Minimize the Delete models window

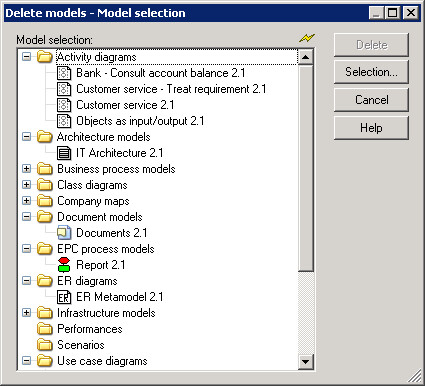(377, 13)
